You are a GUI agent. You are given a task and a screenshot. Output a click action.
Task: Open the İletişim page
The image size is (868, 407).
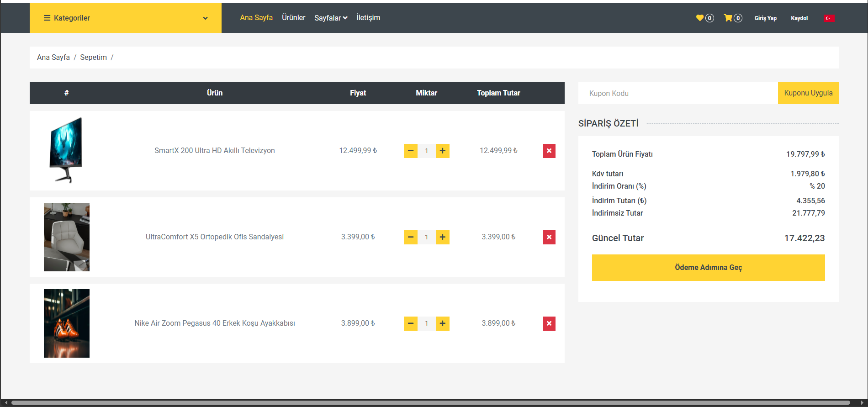point(368,18)
